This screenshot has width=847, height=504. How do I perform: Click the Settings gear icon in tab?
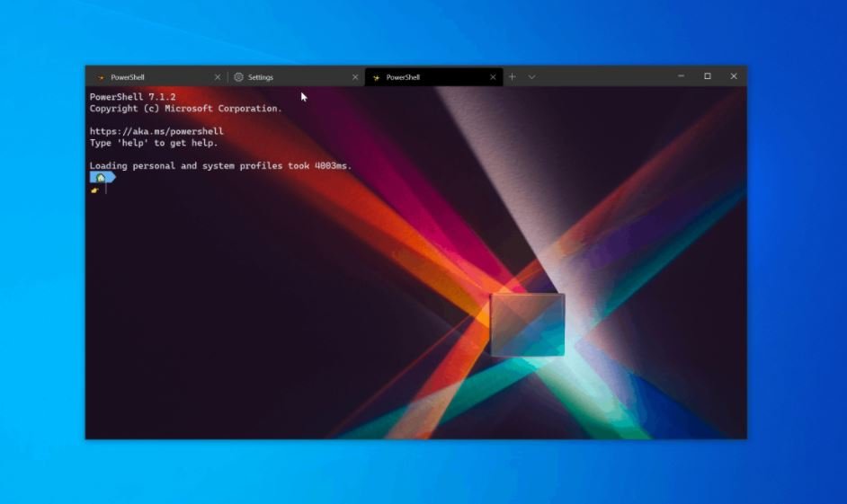pyautogui.click(x=238, y=77)
